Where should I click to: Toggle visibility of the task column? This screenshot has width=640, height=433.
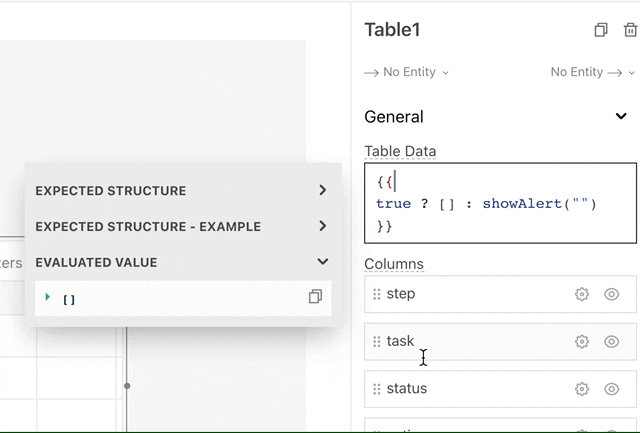point(612,341)
